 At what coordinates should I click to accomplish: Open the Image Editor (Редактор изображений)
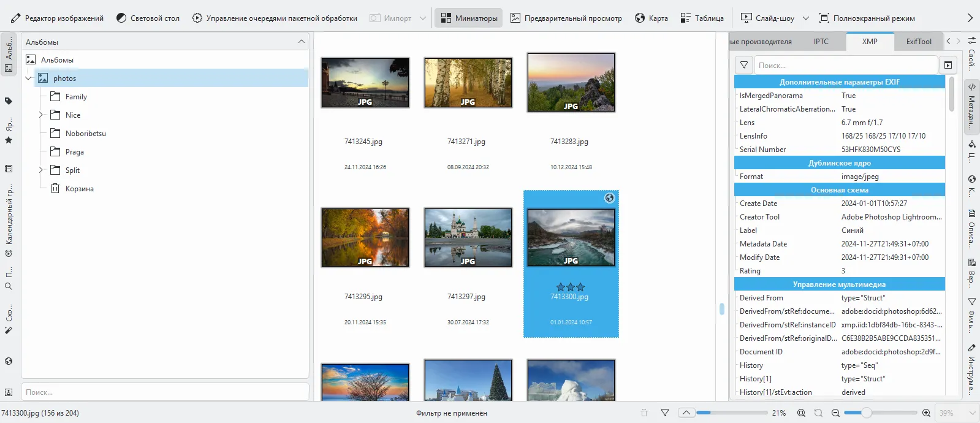pyautogui.click(x=57, y=18)
